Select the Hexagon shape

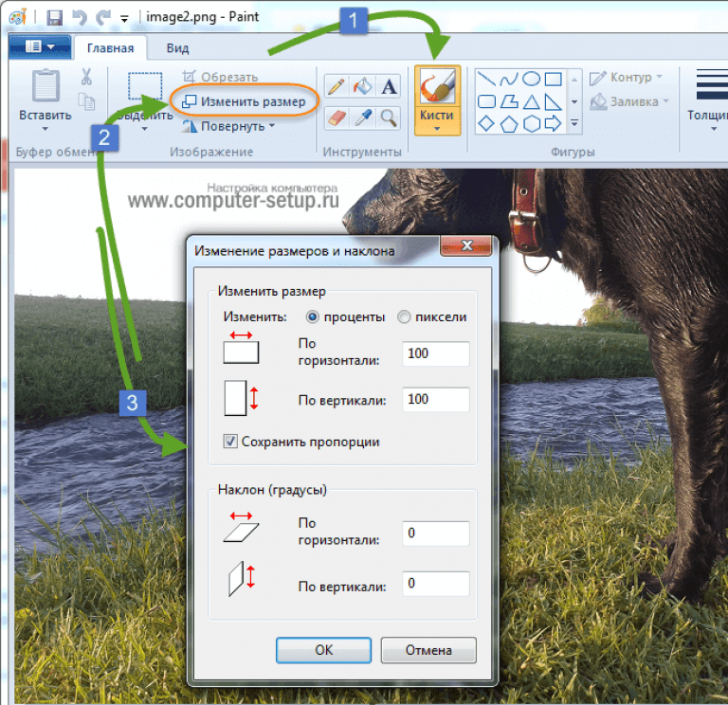pos(531,124)
